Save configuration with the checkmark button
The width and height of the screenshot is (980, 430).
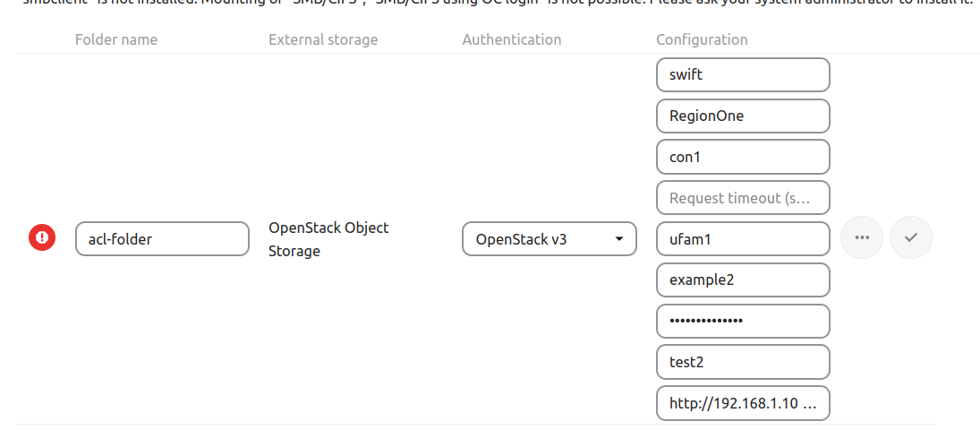[x=911, y=237]
